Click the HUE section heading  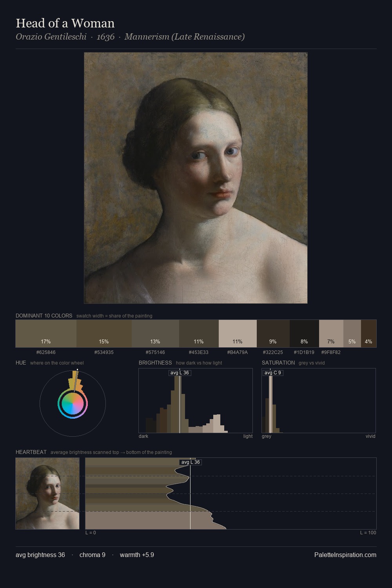click(21, 363)
